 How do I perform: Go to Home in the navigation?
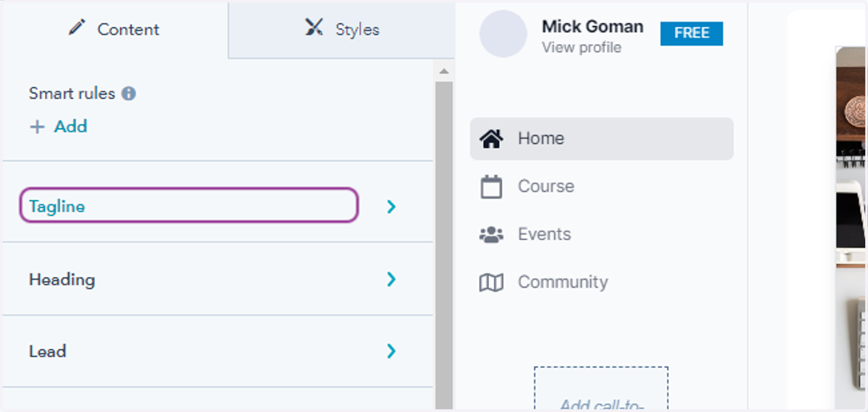(602, 139)
